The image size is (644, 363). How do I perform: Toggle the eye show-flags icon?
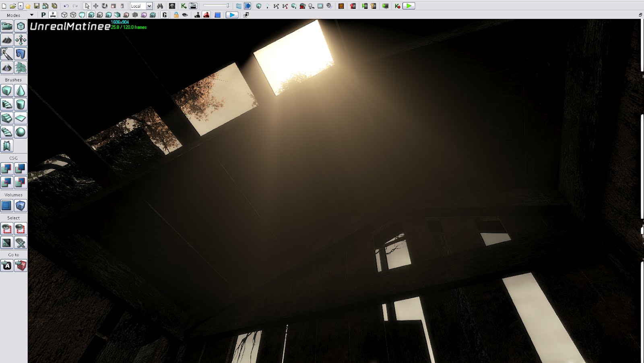pyautogui.click(x=185, y=15)
